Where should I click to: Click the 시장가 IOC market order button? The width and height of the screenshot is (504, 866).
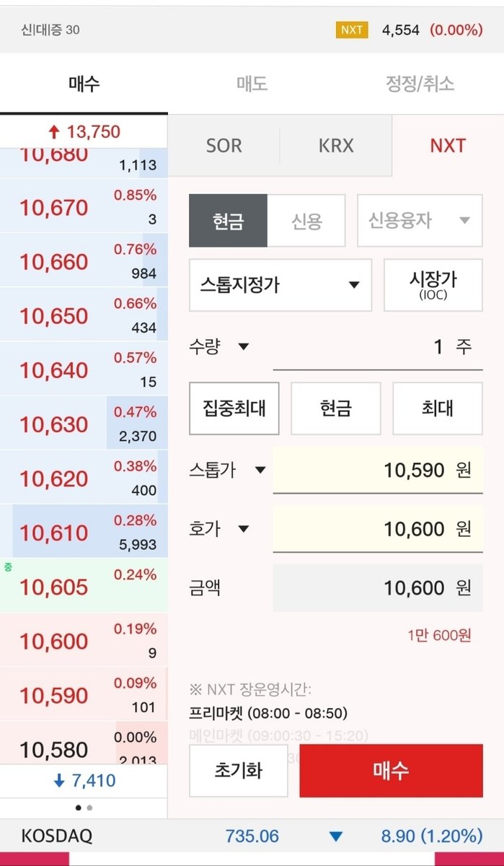433,285
